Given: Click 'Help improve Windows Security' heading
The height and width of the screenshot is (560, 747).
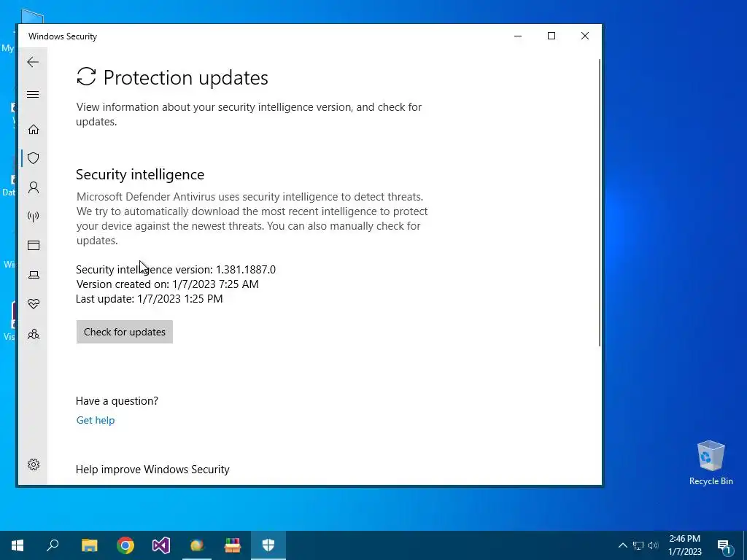Looking at the screenshot, I should tap(152, 469).
